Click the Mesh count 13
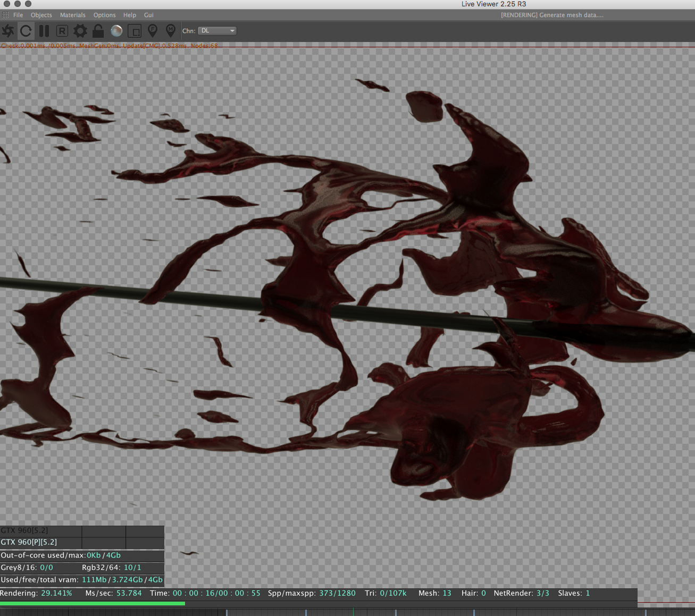The width and height of the screenshot is (695, 616). [x=447, y=593]
